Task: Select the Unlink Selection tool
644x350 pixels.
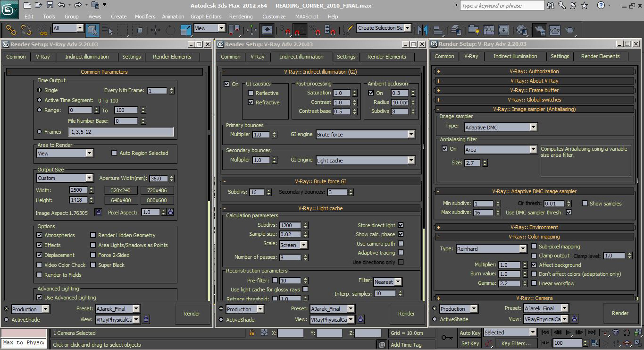Action: 26,30
